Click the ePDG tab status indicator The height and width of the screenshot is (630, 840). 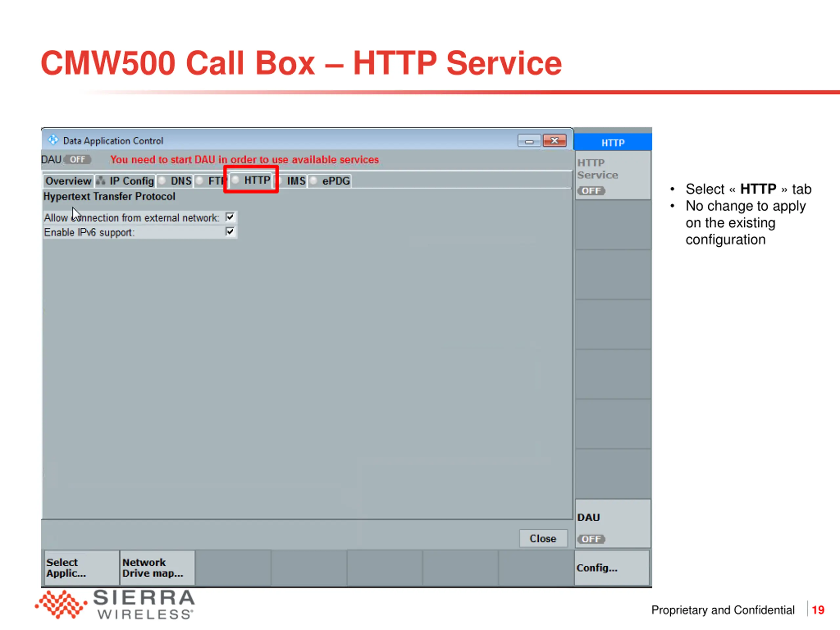pyautogui.click(x=314, y=181)
